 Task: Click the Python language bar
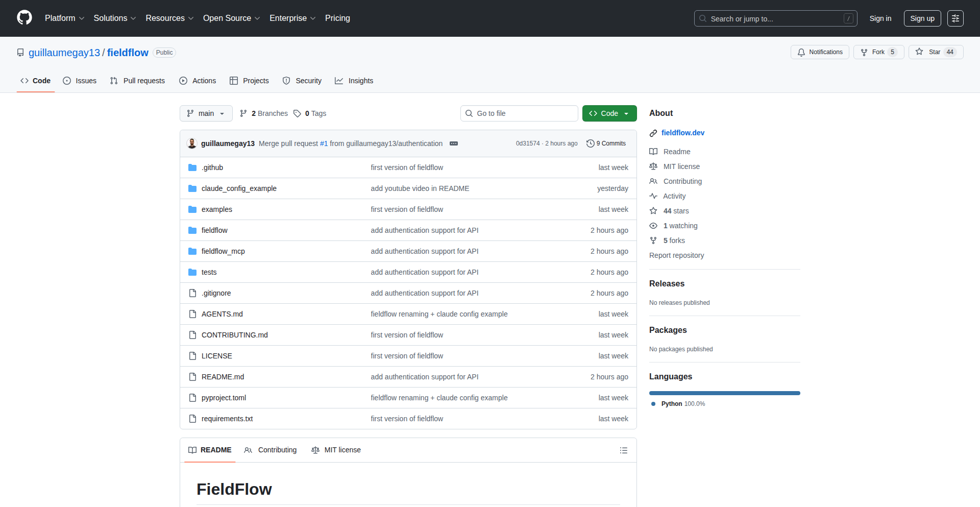725,393
